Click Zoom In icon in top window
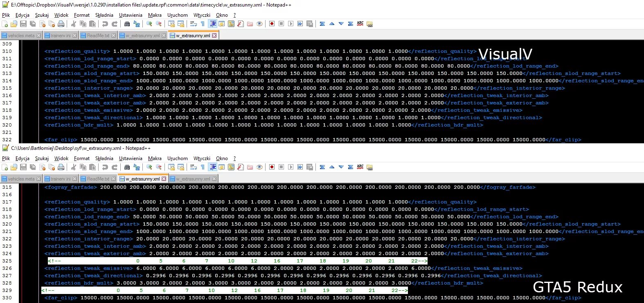The image size is (644, 303). pyautogui.click(x=149, y=24)
